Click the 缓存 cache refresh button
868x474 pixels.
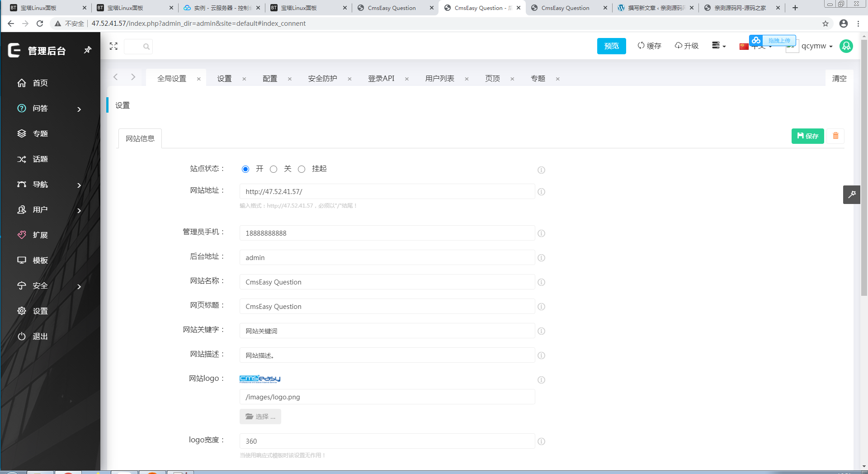(x=649, y=46)
